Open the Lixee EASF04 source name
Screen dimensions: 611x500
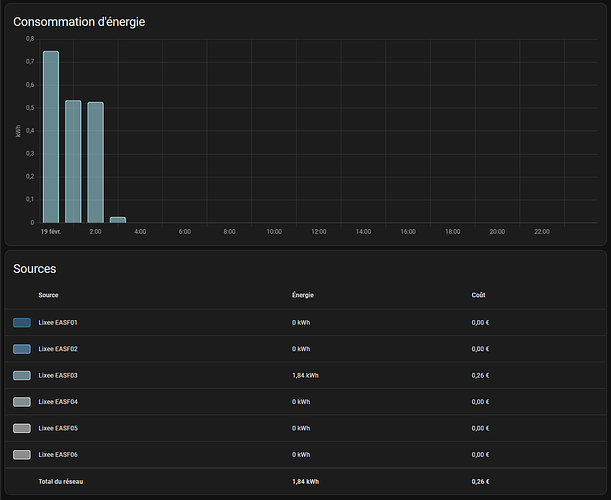pyautogui.click(x=58, y=402)
